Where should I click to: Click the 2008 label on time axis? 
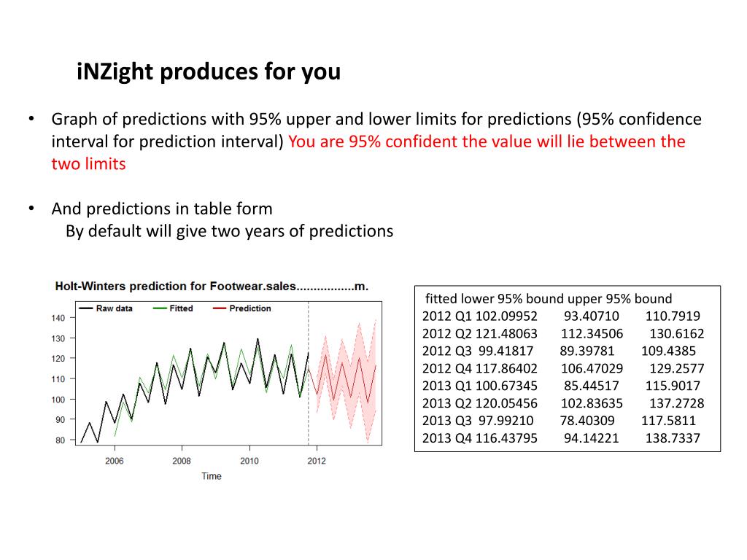[182, 461]
